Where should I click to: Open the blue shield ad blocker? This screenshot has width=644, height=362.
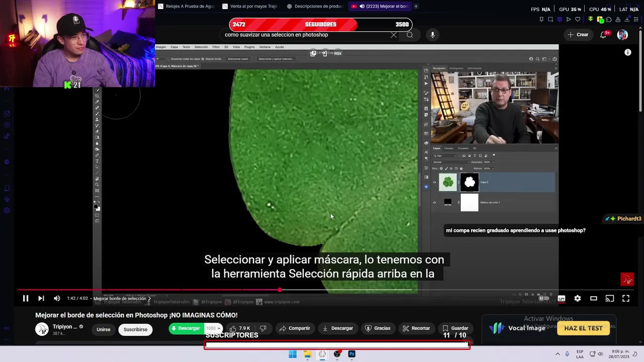559,19
